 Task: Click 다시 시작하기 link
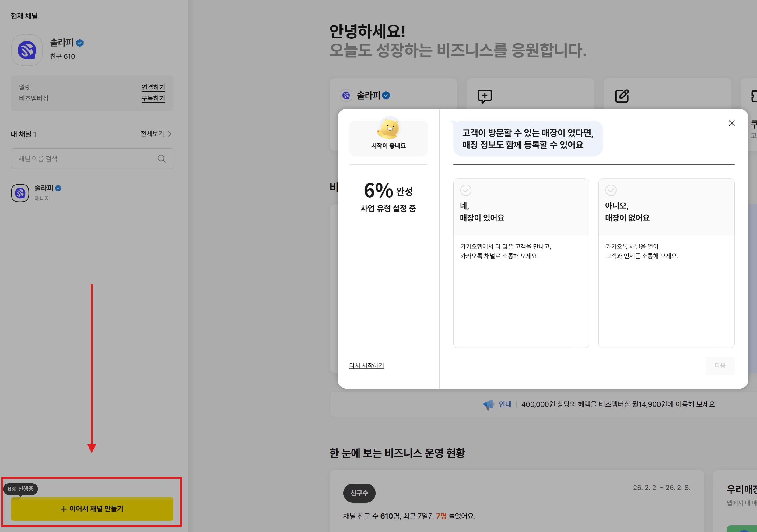pos(366,365)
